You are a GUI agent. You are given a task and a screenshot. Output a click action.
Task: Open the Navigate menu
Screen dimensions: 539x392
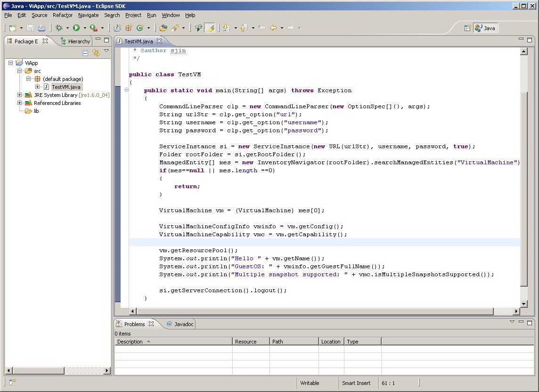(x=89, y=15)
